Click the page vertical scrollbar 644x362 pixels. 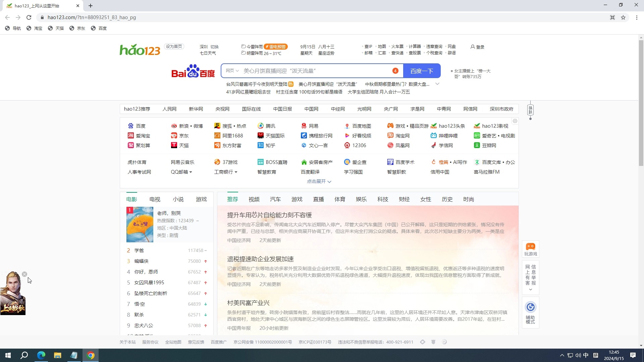[641, 104]
